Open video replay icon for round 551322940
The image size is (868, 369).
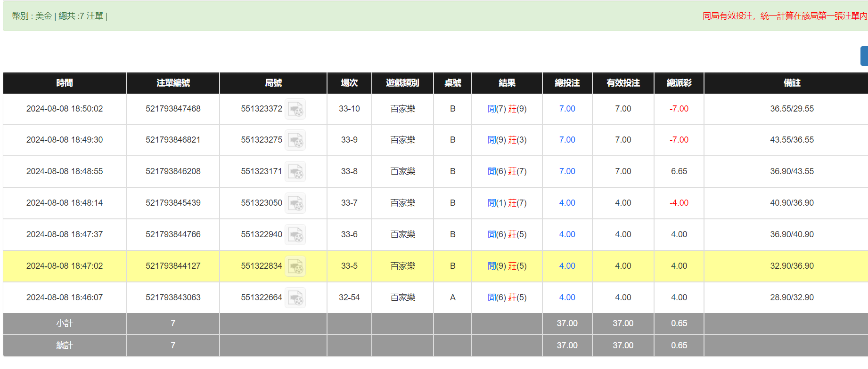(x=295, y=235)
